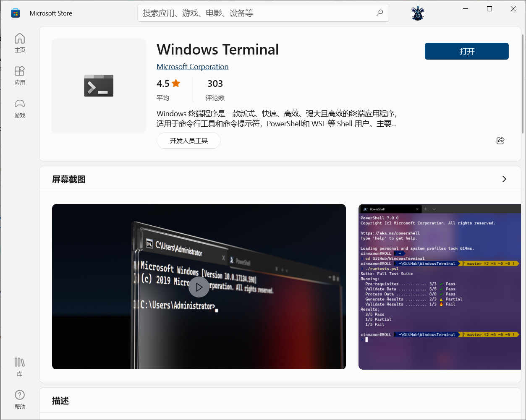Screen dimensions: 526x420
Task: Select the 应用 (Apps) sidebar icon
Action: point(19,76)
